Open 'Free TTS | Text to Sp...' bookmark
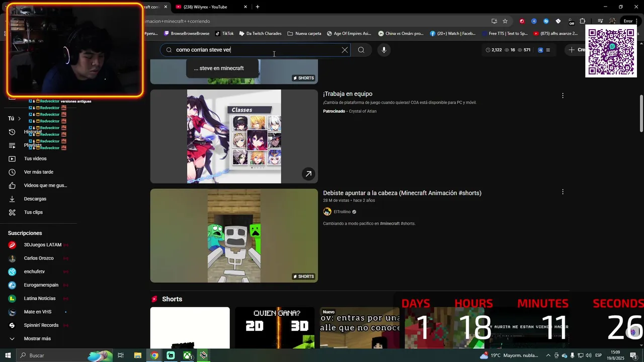 (504, 34)
